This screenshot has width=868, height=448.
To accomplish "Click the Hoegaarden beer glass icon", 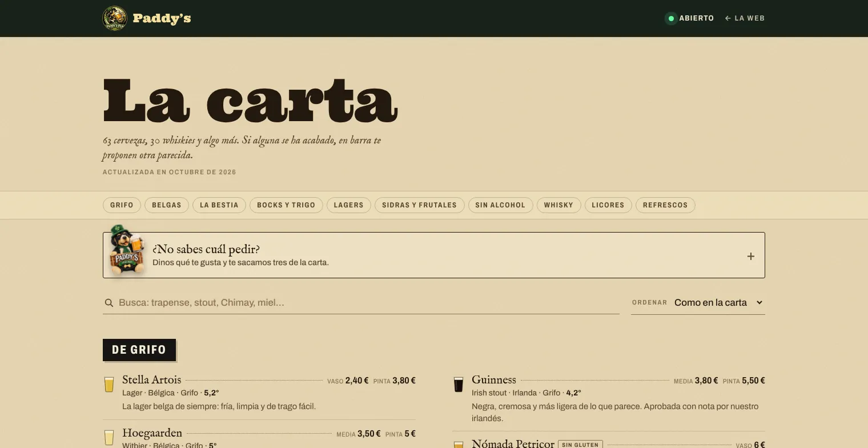I will click(x=109, y=437).
